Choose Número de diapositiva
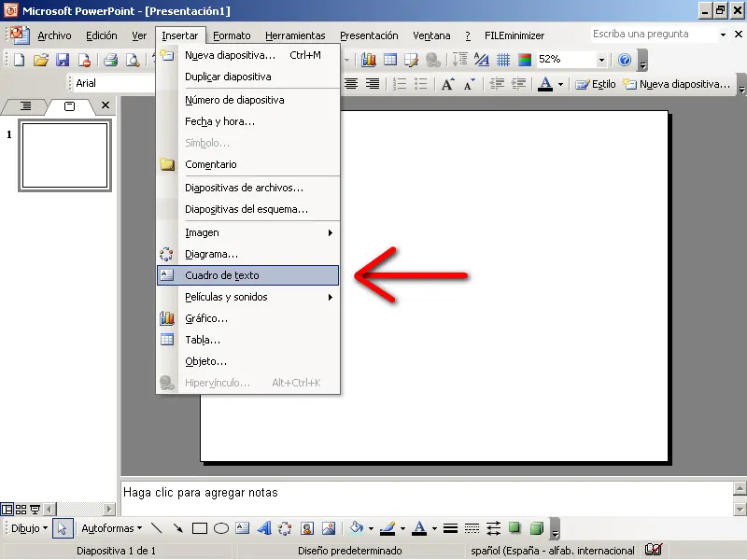747x560 pixels. pos(247,100)
